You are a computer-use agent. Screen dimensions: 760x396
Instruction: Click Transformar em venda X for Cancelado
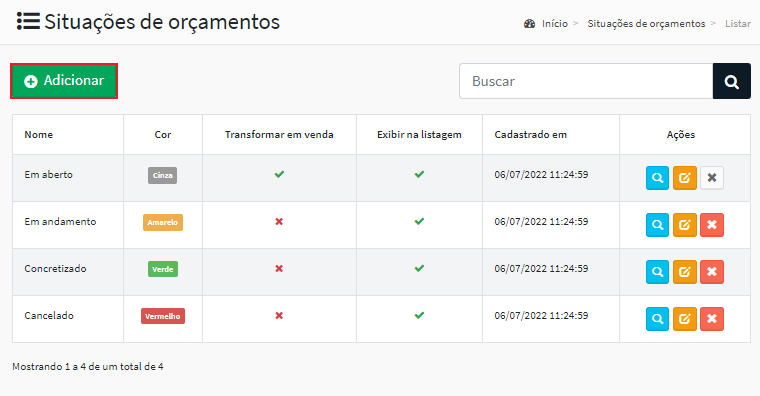[x=279, y=316]
